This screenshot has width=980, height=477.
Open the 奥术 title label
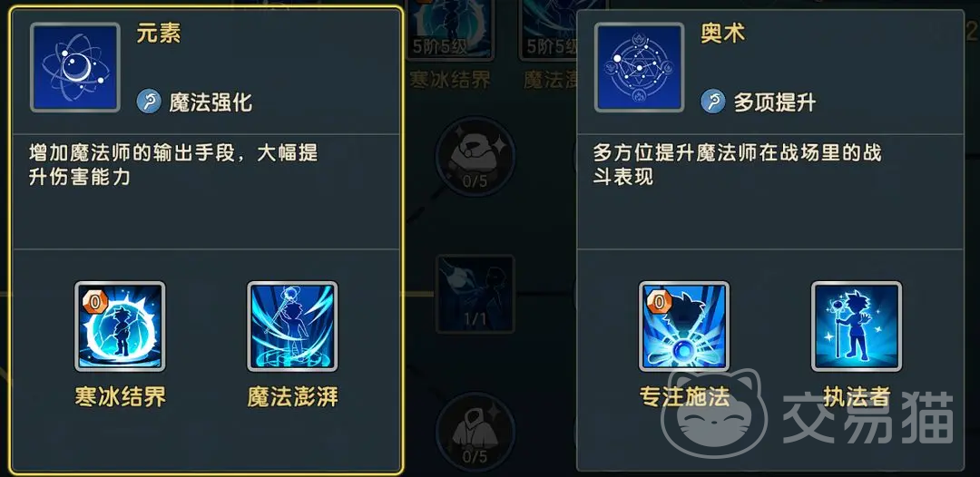click(723, 34)
